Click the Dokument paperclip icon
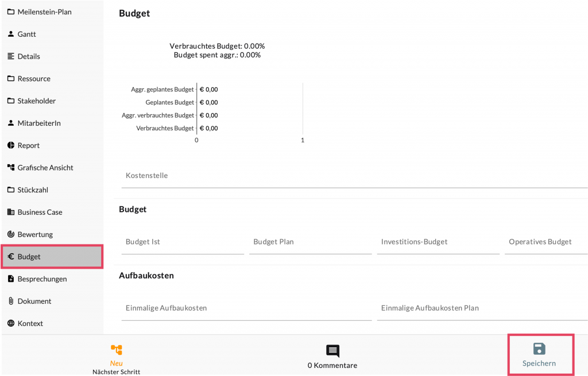Image resolution: width=588 pixels, height=376 pixels. point(11,301)
